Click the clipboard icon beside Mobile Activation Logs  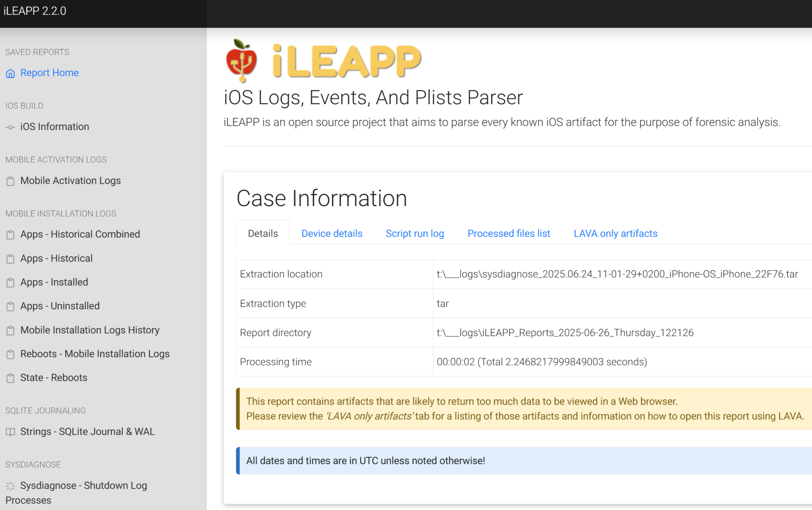point(10,181)
